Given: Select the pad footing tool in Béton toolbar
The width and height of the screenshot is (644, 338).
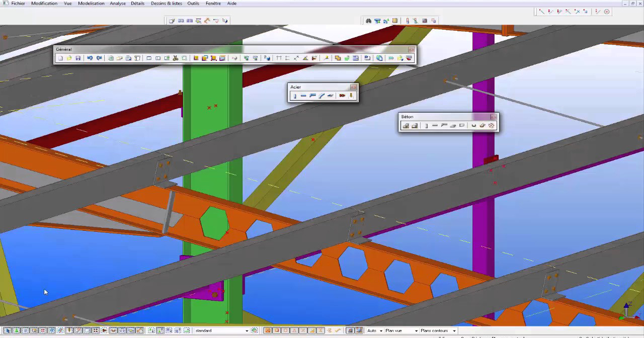Looking at the screenshot, I should tap(406, 126).
